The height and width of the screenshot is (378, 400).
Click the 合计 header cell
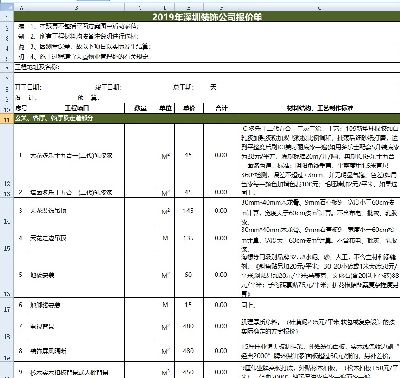(x=221, y=108)
